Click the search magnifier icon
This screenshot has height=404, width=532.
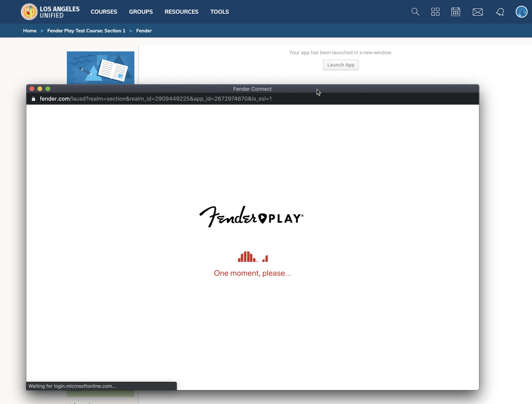[x=415, y=12]
